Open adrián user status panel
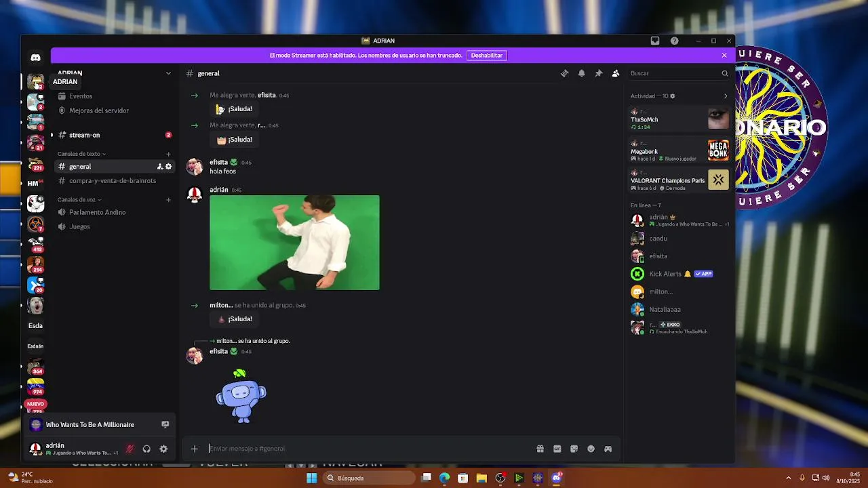Viewport: 868px width, 488px height. pos(73,449)
